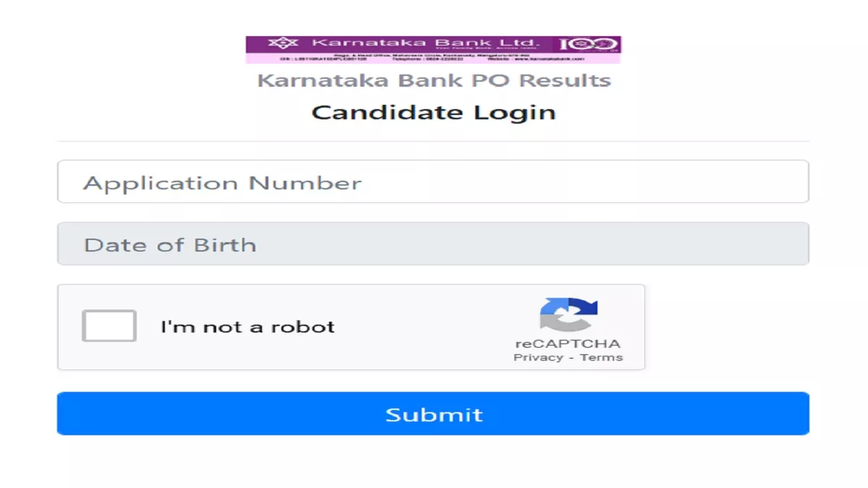Click the Karnataka Bank PO Results heading
This screenshot has height=488, width=868.
(x=434, y=80)
